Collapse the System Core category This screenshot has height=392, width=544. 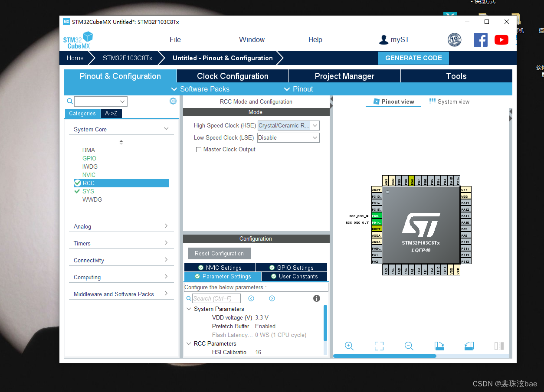[x=166, y=129]
